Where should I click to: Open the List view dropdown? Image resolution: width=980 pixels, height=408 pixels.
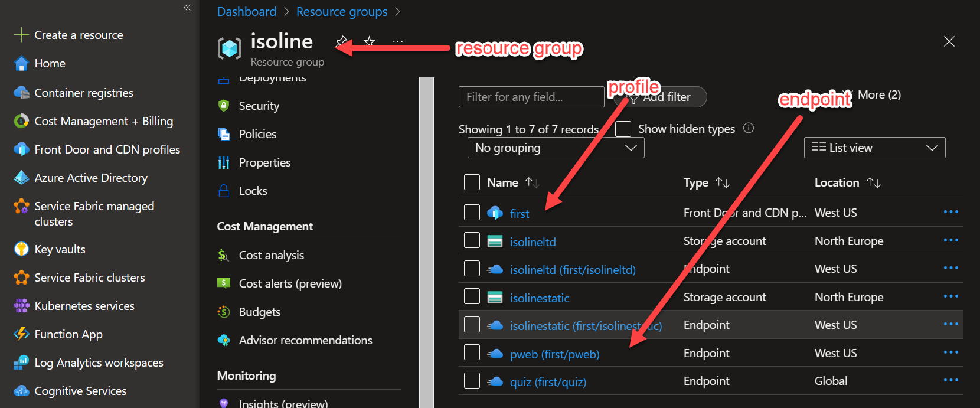pos(874,148)
